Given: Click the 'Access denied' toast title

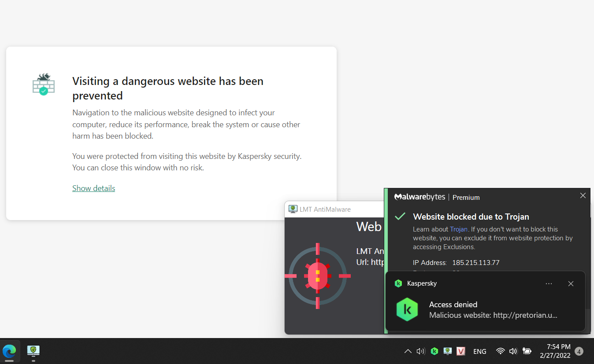Looking at the screenshot, I should click(453, 305).
